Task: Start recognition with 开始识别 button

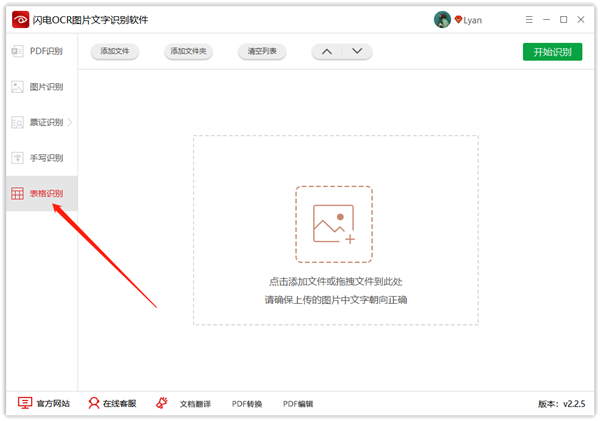Action: pyautogui.click(x=553, y=52)
